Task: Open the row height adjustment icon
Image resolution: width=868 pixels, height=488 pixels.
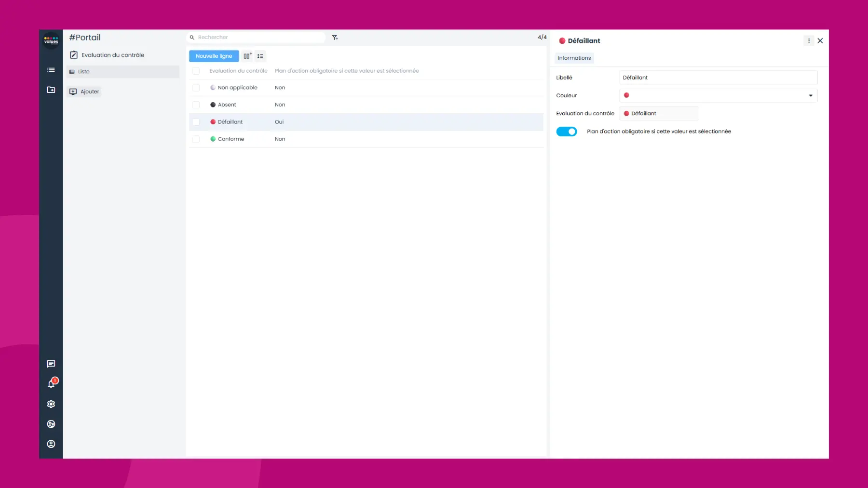Action: pyautogui.click(x=260, y=56)
